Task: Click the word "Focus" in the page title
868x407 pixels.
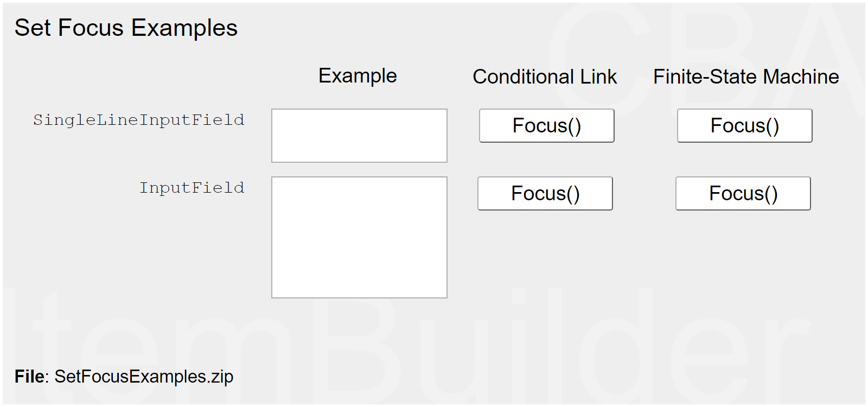Action: tap(91, 28)
